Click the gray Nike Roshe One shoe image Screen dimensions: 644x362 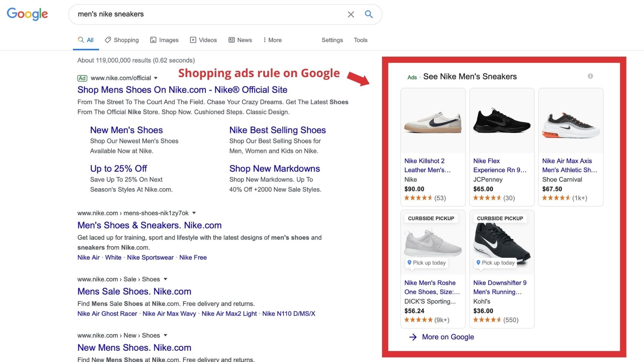coord(433,243)
